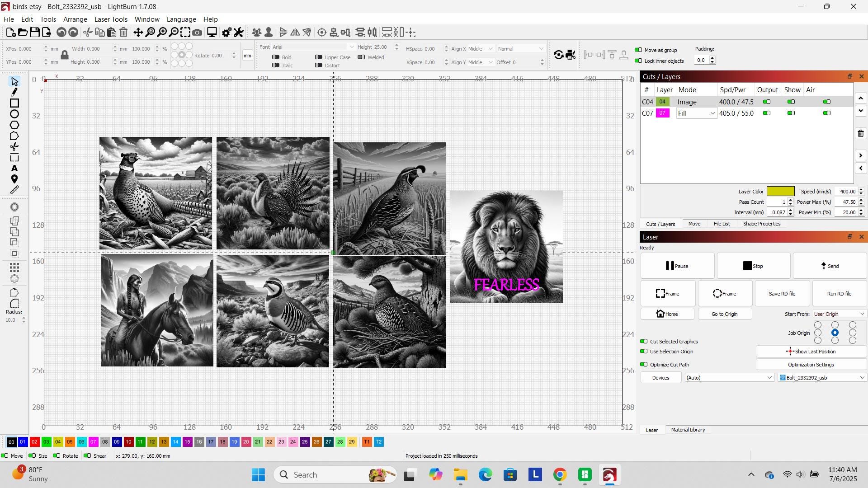Click the yellow Layer Color swatch
Viewport: 868px width, 488px height.
point(780,192)
